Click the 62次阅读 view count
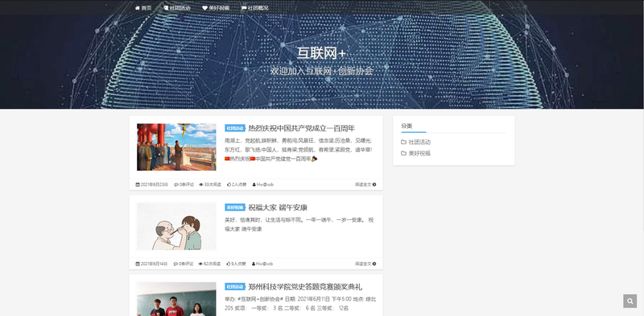 (210, 264)
